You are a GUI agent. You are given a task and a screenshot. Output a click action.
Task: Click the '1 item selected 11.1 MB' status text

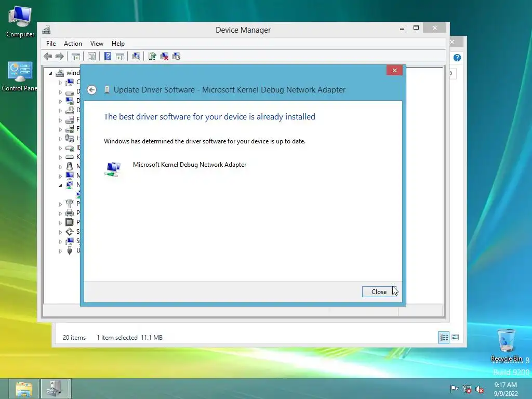tap(129, 338)
